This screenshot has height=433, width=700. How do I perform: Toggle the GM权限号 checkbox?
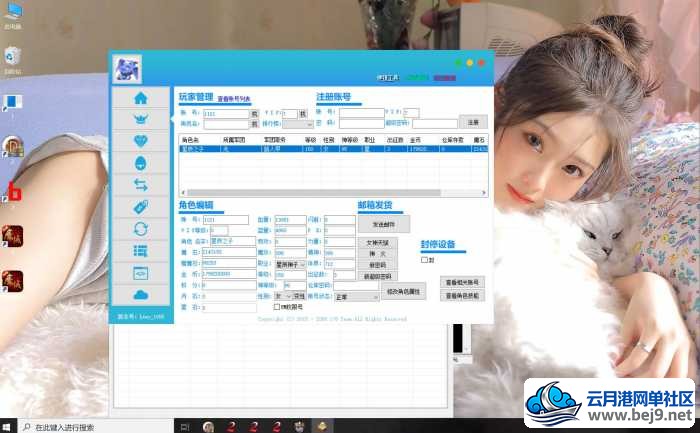click(x=277, y=307)
